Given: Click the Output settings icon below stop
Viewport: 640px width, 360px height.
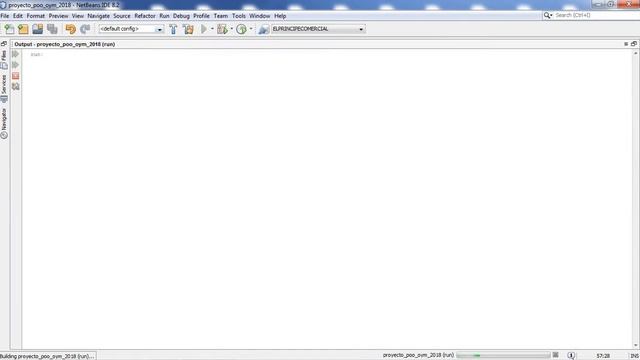Looking at the screenshot, I should click(x=16, y=87).
